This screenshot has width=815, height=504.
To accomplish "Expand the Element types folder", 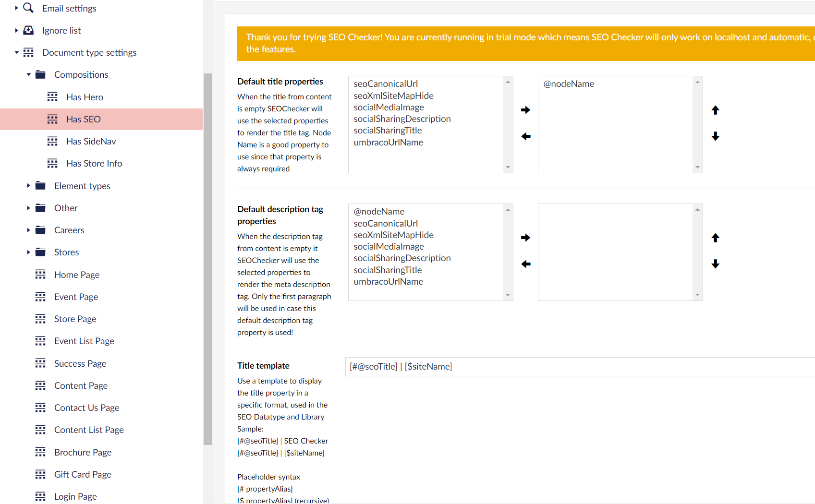I will pyautogui.click(x=28, y=186).
